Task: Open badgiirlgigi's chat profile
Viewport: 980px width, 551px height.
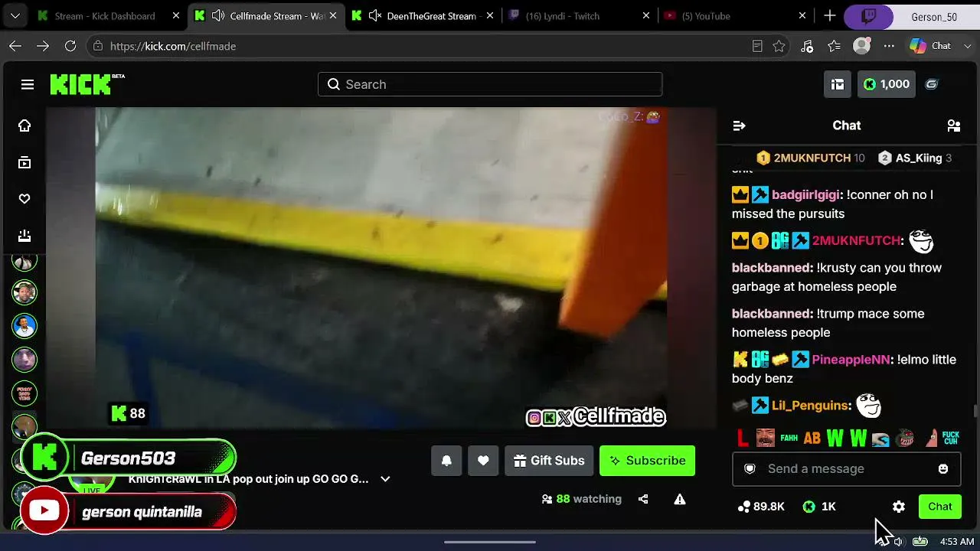Action: click(805, 194)
